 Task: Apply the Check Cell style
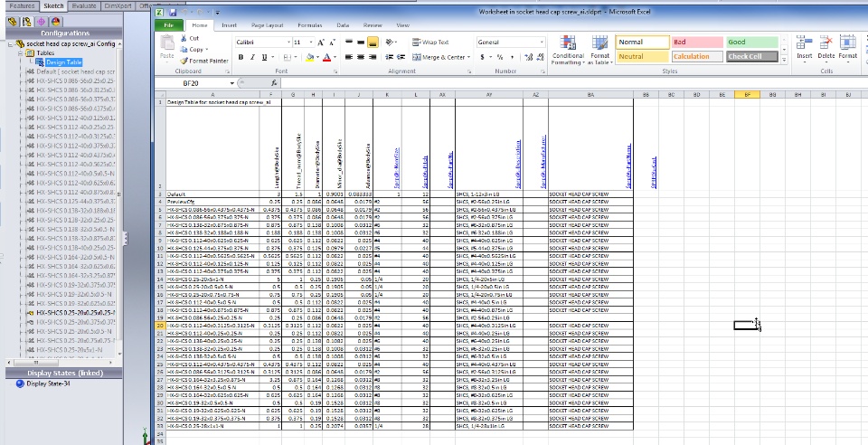coord(752,56)
